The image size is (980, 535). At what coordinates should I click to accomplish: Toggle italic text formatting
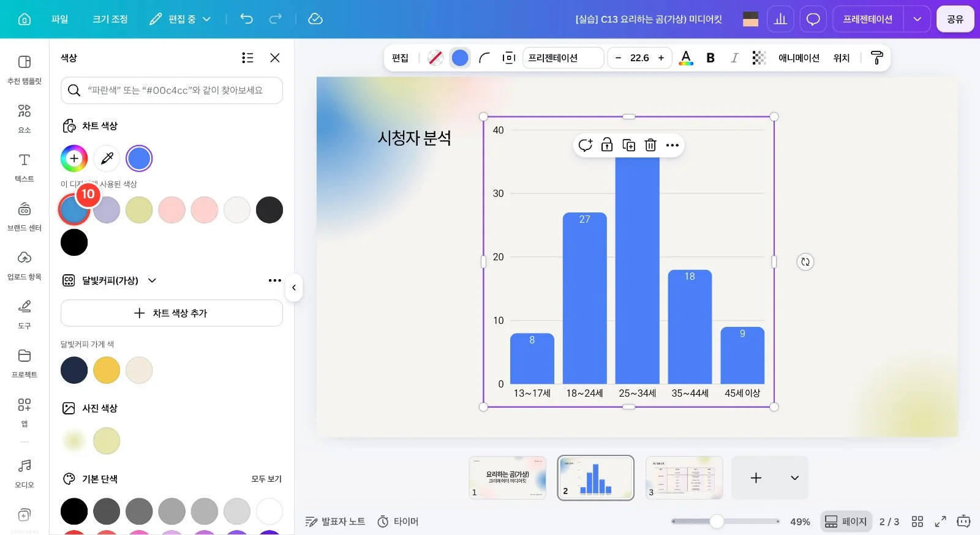click(x=734, y=58)
